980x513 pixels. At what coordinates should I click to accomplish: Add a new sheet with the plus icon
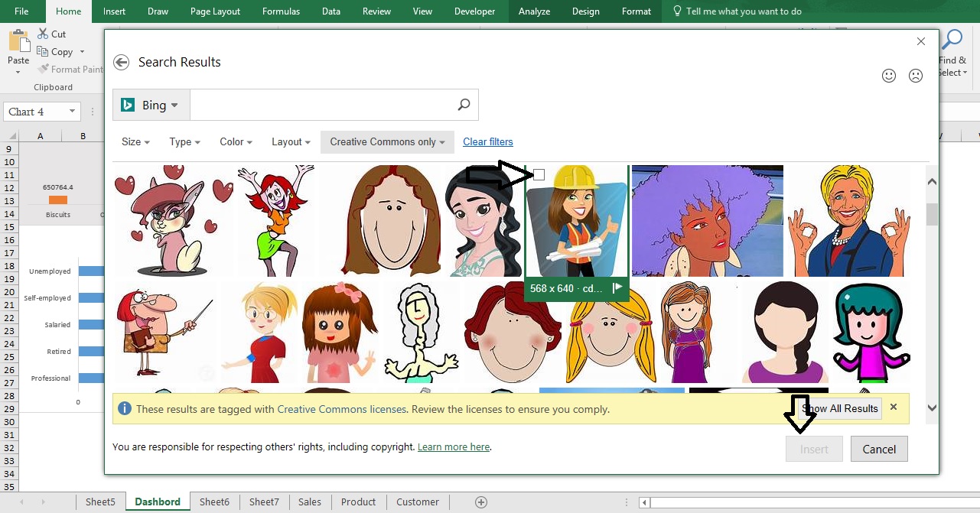tap(481, 502)
